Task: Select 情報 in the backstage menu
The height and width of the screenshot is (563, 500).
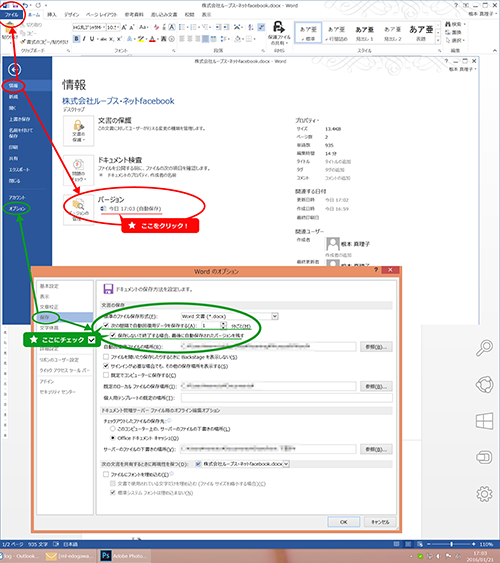Action: [14, 86]
